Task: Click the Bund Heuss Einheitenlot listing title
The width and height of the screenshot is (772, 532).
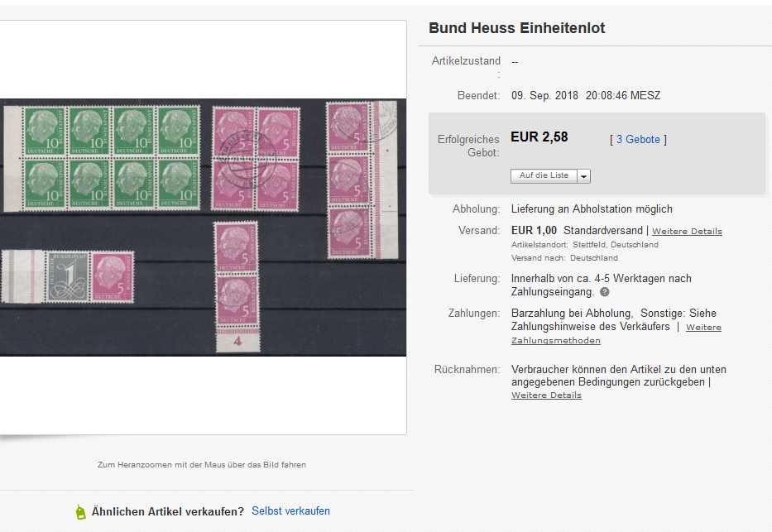Action: [516, 28]
